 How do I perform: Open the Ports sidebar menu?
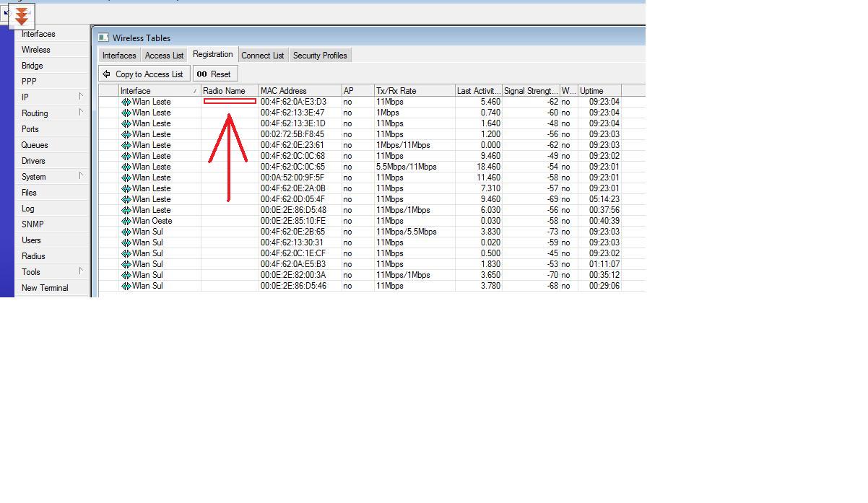(30, 129)
